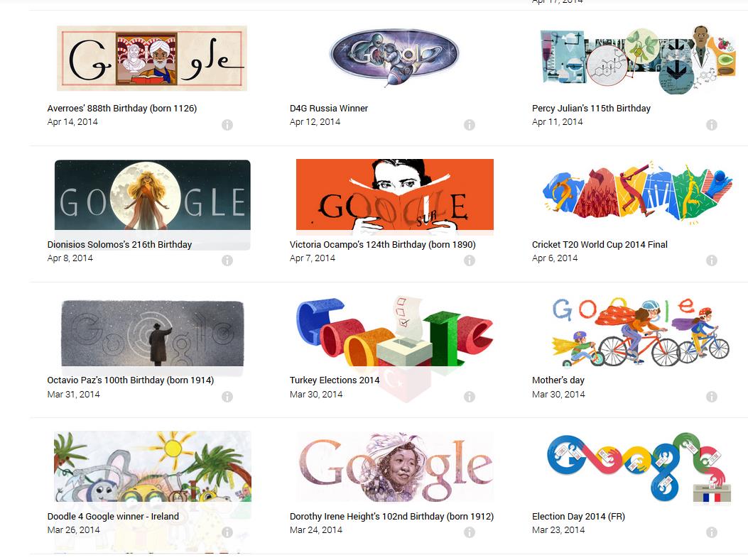Show info for Dionisios Solomos's 216th Birthday
The image size is (748, 560).
(x=227, y=260)
